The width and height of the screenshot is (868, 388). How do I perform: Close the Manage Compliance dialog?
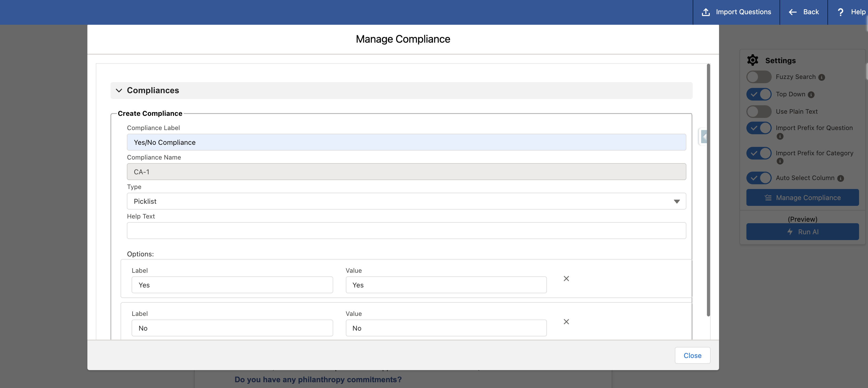[692, 355]
